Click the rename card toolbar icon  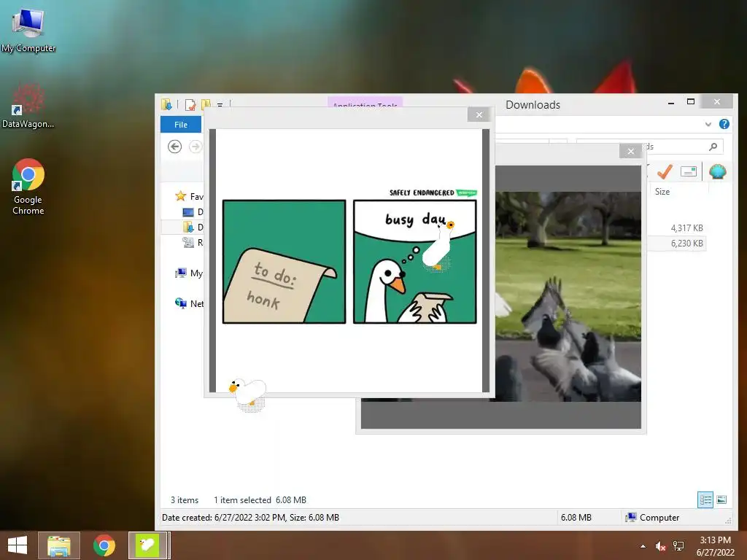pos(689,171)
